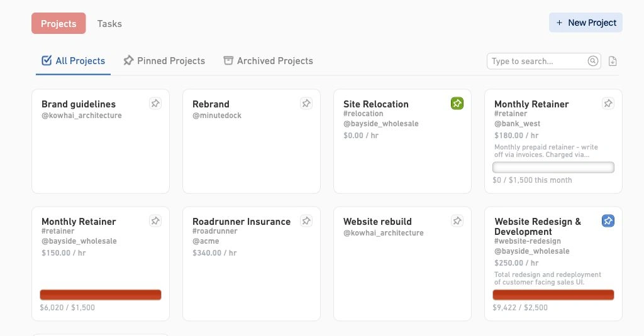The height and width of the screenshot is (336, 644).
Task: Click the $0 / $1,500 budget progress bar
Action: click(553, 168)
